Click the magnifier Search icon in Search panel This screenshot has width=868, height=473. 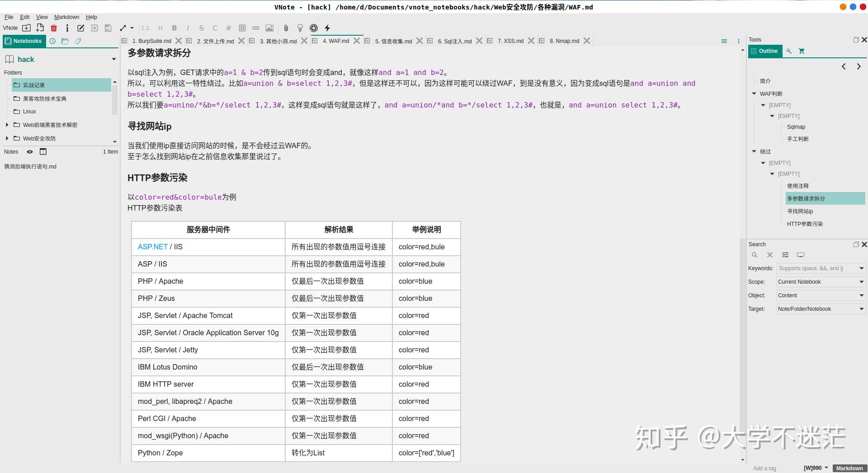[755, 255]
